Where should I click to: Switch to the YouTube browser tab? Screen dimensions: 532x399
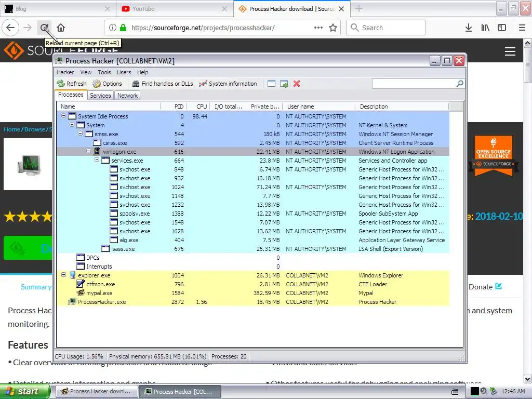coord(175,9)
